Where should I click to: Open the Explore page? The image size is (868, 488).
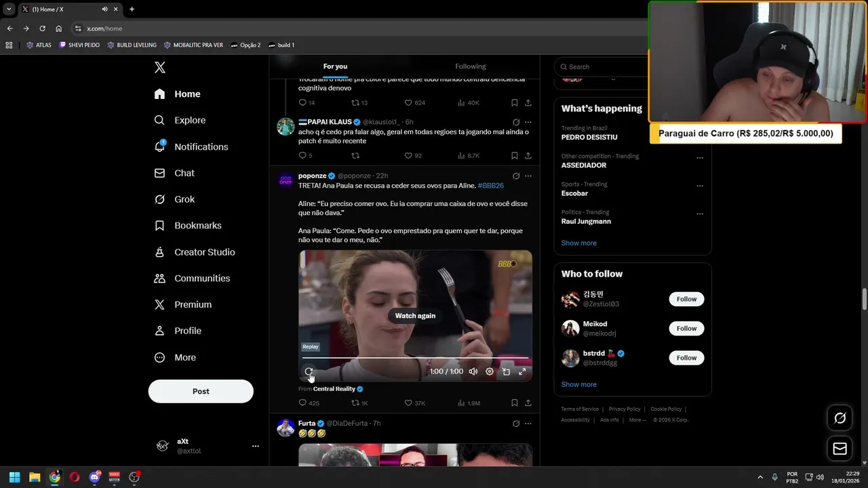coord(180,120)
